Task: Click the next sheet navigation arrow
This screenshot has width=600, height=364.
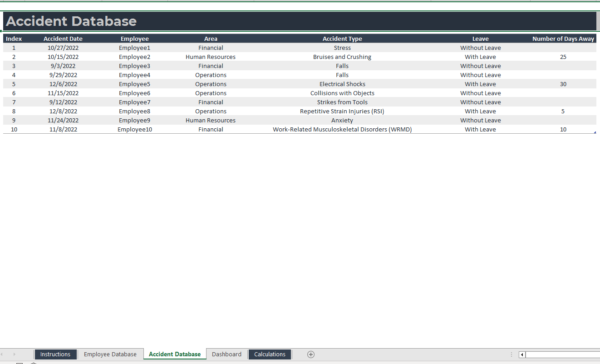Action: click(x=14, y=354)
